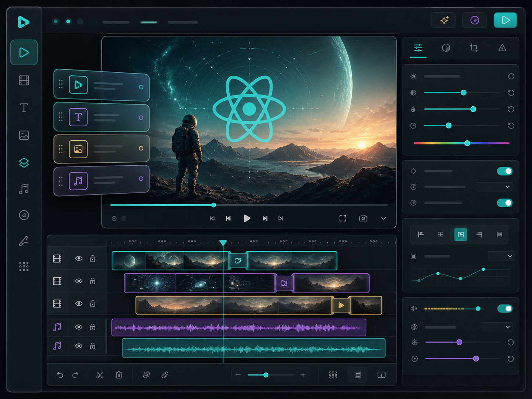Image resolution: width=532 pixels, height=399 pixels.
Task: Jump to start of the preview
Action: click(212, 218)
